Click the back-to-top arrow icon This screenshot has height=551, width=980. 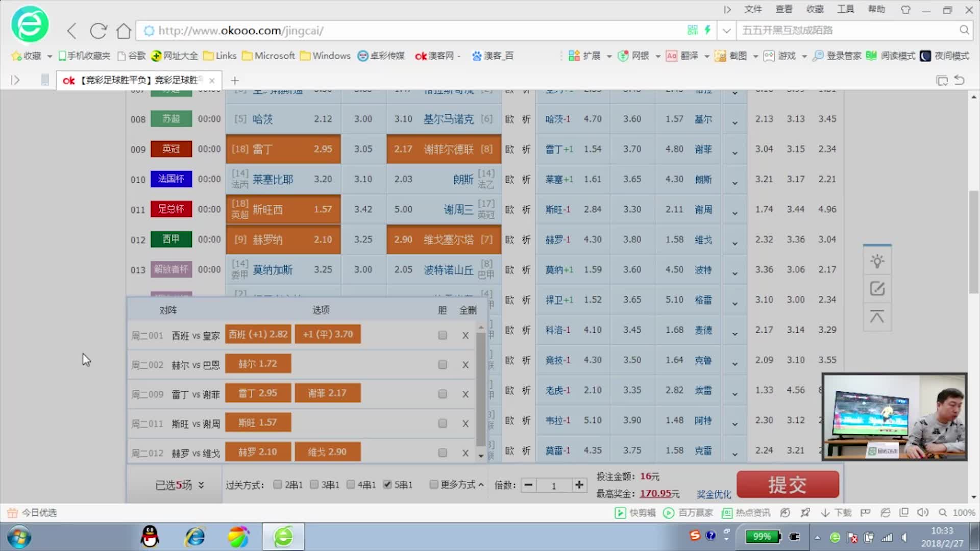(877, 316)
